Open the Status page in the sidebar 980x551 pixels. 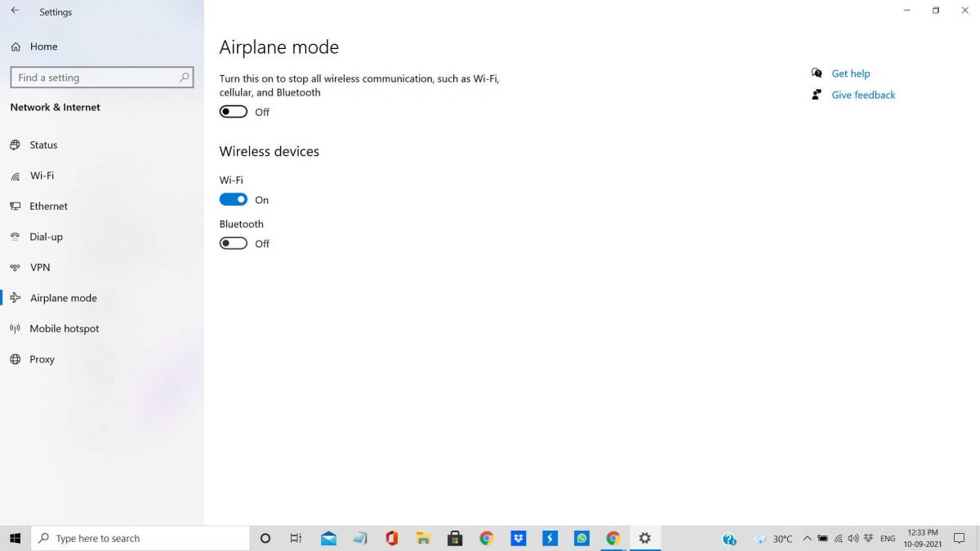(x=45, y=144)
